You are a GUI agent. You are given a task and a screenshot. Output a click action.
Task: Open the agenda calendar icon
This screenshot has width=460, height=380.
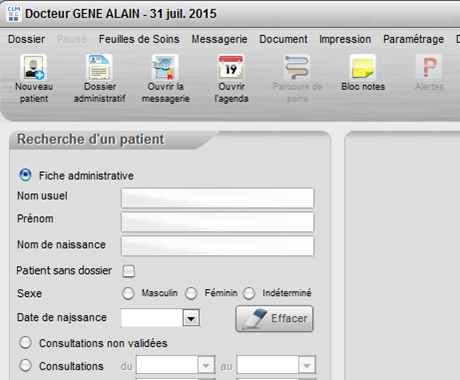(x=231, y=67)
